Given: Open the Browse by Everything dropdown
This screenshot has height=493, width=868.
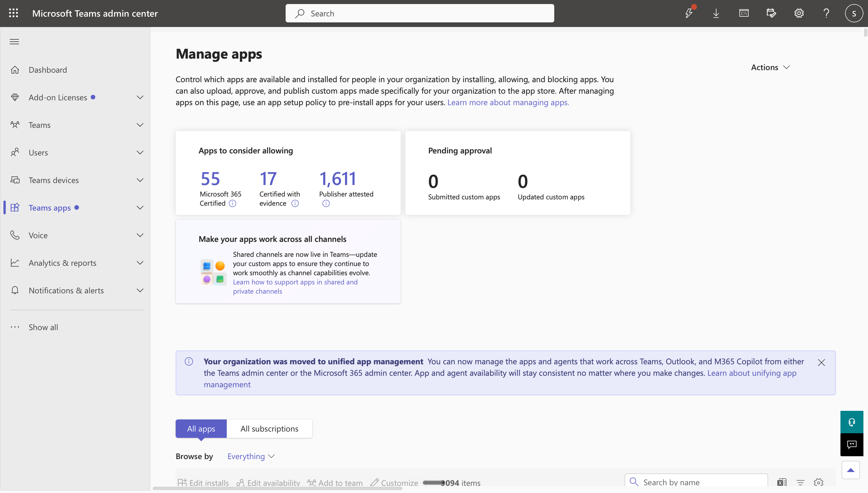Looking at the screenshot, I should pyautogui.click(x=251, y=456).
